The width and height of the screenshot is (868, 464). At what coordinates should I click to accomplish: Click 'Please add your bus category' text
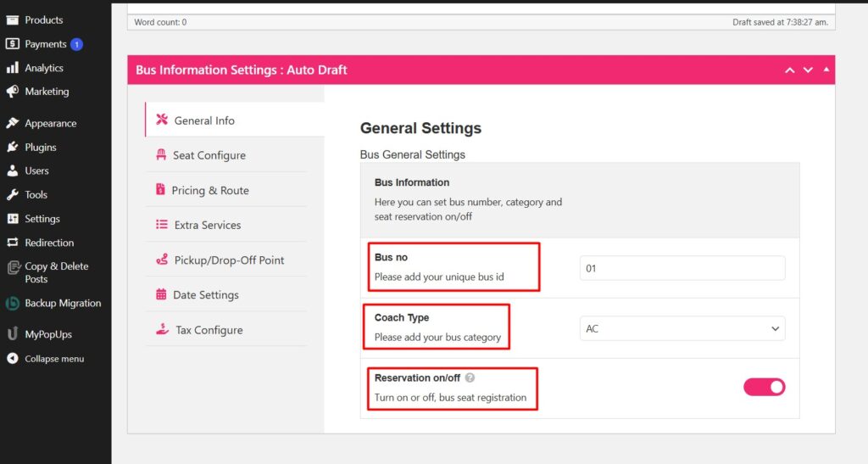click(437, 338)
